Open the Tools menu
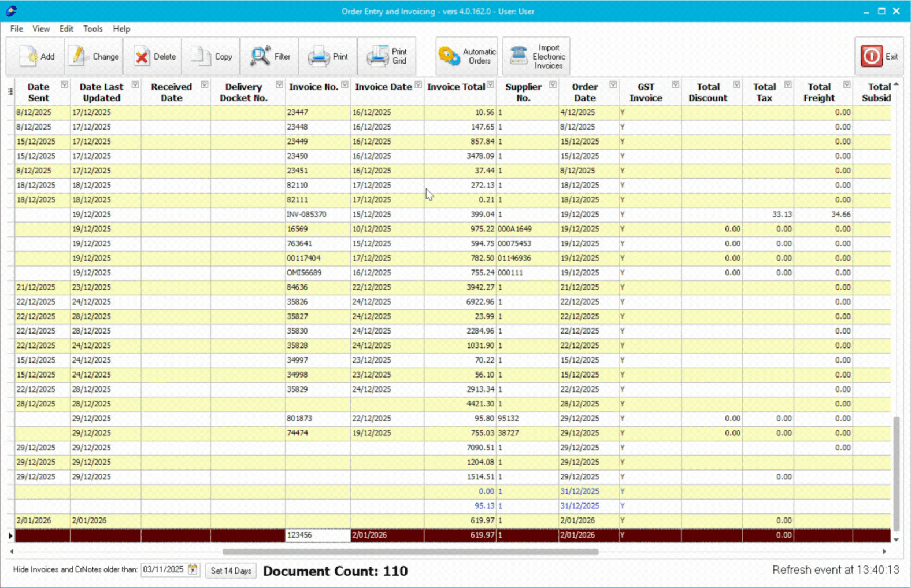Image resolution: width=911 pixels, height=588 pixels. tap(92, 29)
